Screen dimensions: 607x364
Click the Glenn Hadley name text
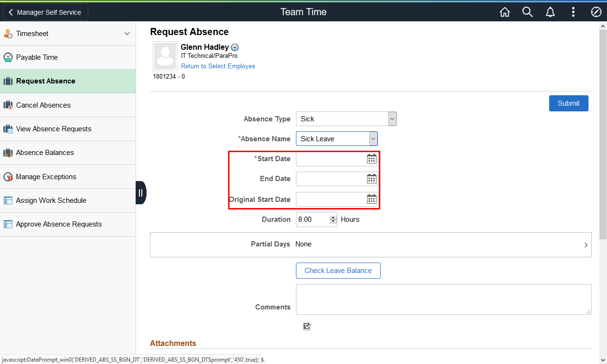(205, 47)
